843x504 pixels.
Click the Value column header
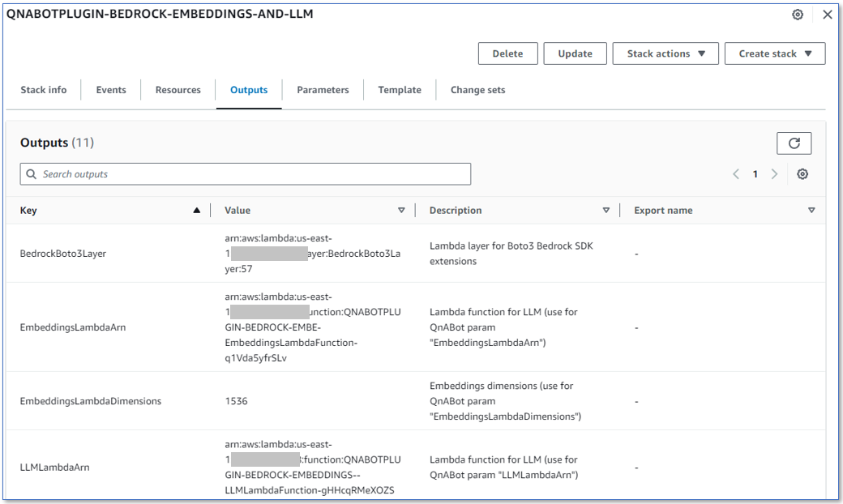pos(237,211)
